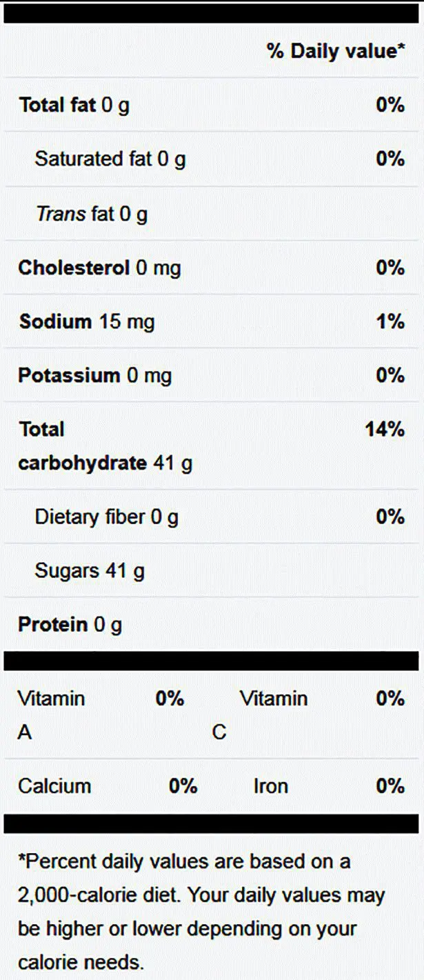The height and width of the screenshot is (980, 424).
Task: Click the Saturated fat 0 g label
Action: click(x=110, y=159)
